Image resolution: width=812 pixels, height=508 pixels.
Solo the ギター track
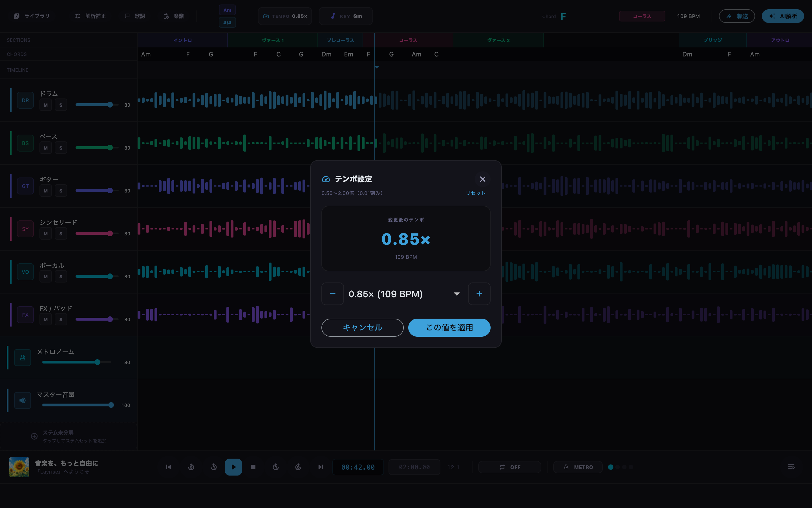point(61,191)
